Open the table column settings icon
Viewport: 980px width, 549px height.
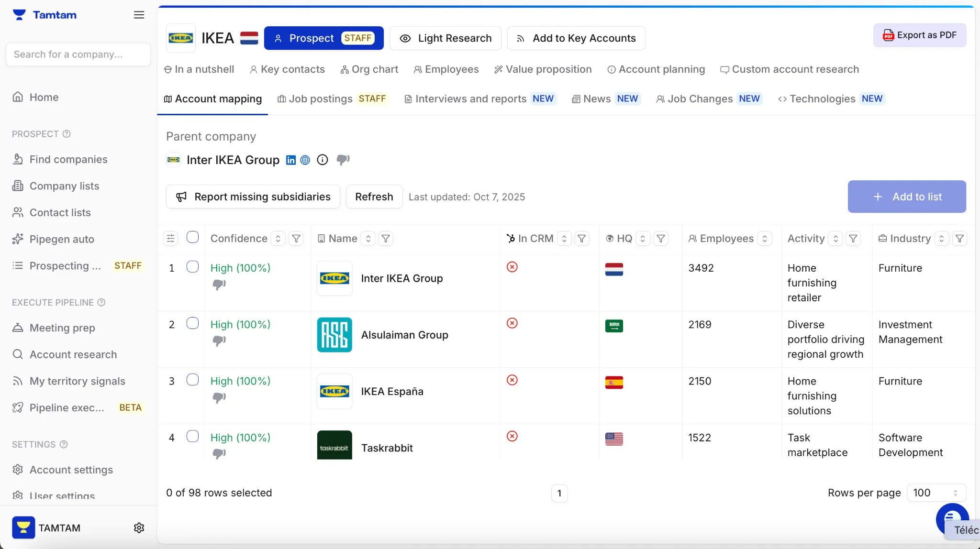coord(170,238)
